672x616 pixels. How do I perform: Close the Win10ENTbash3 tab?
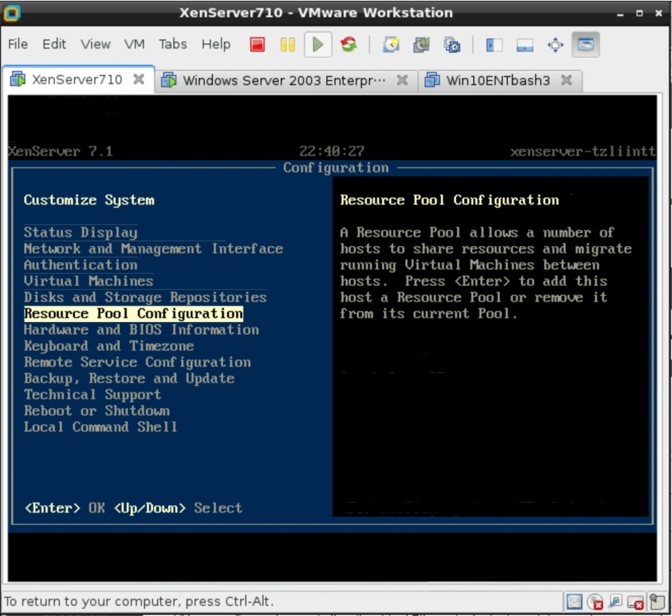tap(566, 79)
